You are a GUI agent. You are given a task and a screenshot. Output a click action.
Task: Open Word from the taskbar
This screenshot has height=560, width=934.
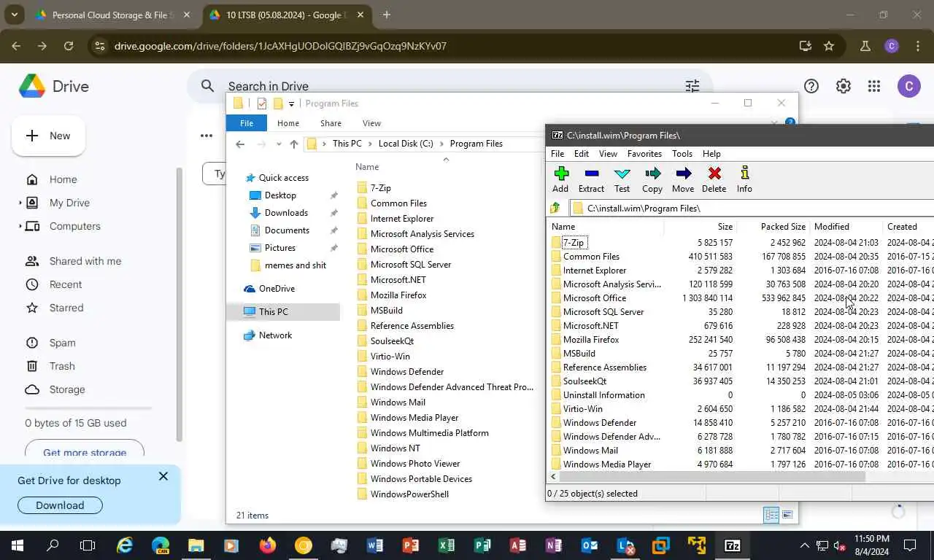click(x=375, y=545)
